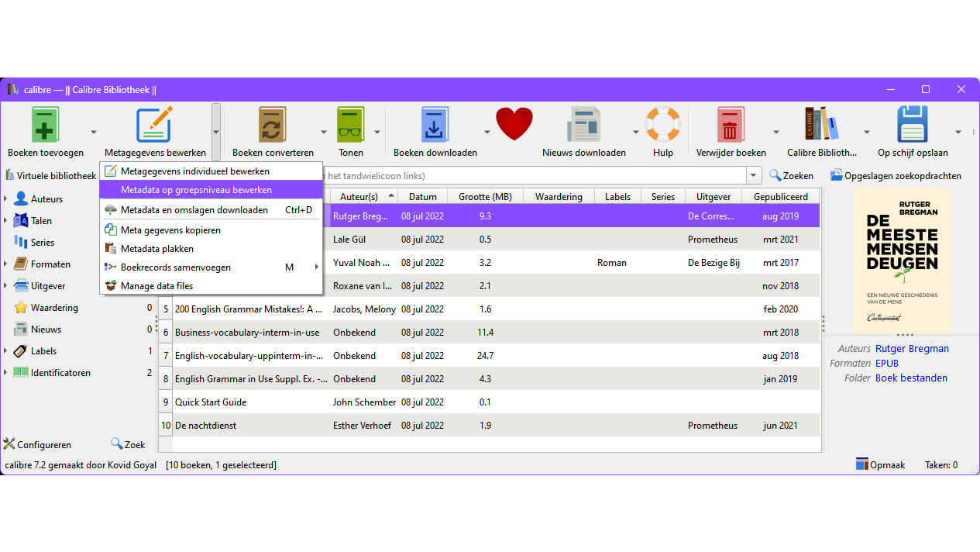The image size is (980, 552).
Task: Open Boekrecords samenvoegen submenu
Action: (211, 267)
